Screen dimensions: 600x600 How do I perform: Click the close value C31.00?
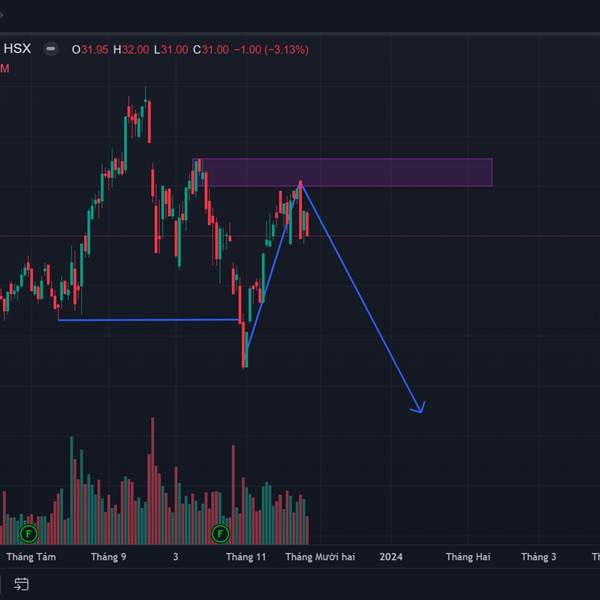(211, 49)
